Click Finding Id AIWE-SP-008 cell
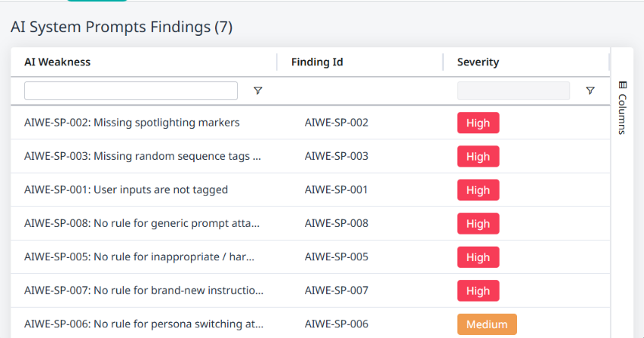The height and width of the screenshot is (338, 644). [x=337, y=224]
